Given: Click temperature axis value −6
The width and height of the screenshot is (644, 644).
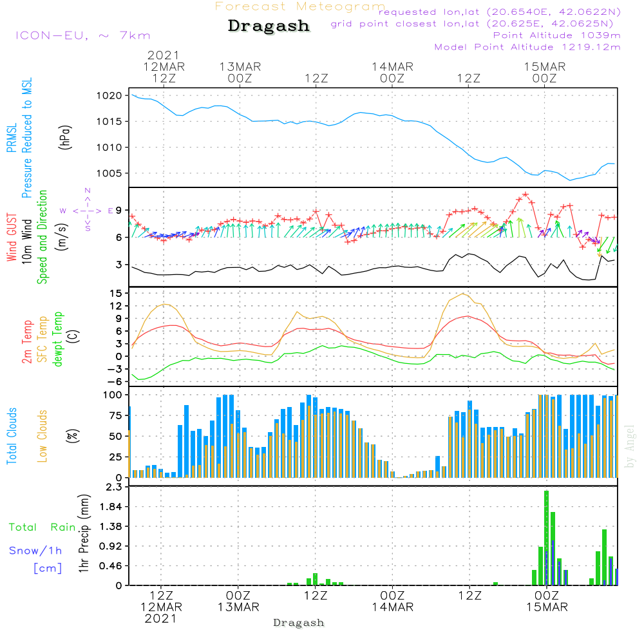Looking at the screenshot, I should point(115,382).
